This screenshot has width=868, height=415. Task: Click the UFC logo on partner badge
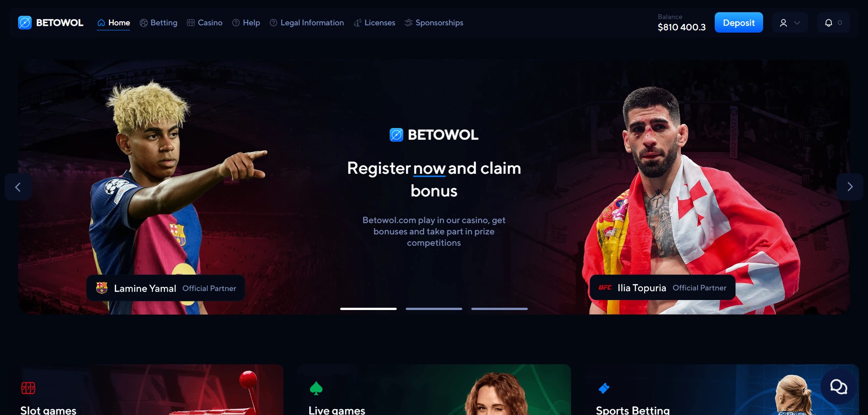click(605, 287)
